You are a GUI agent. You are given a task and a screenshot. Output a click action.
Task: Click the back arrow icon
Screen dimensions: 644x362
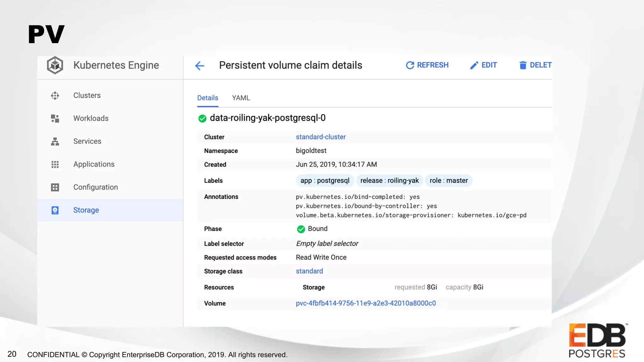(200, 66)
